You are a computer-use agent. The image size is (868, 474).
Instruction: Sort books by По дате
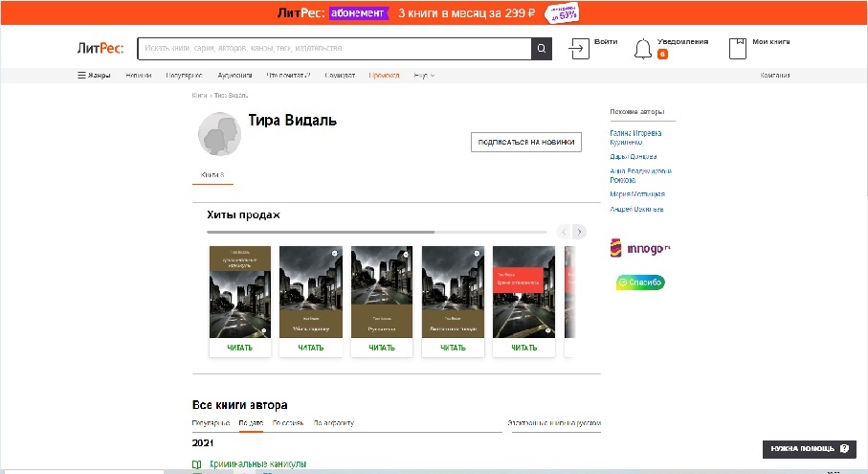(x=251, y=423)
